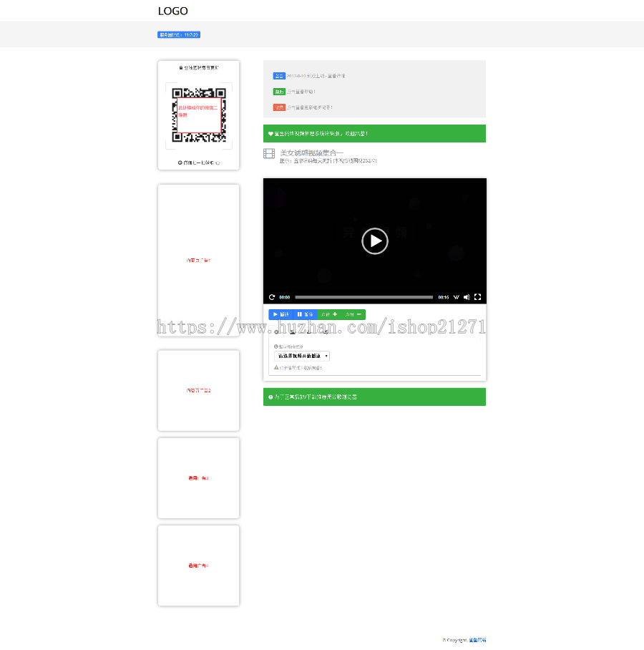The height and width of the screenshot is (650, 644).
Task: Click the 00:00 elapsed time label
Action: 284,297
